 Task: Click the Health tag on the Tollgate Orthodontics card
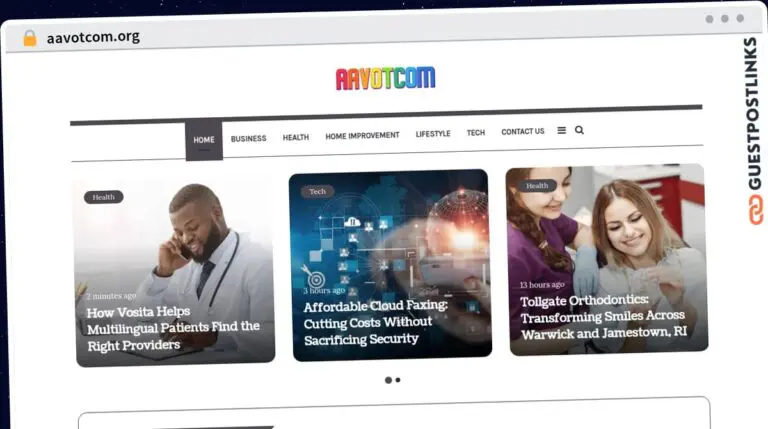(537, 186)
